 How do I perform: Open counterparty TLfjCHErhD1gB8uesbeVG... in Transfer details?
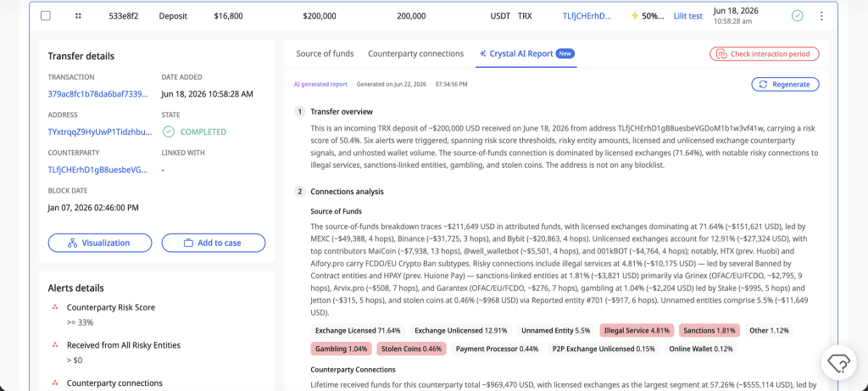coord(98,170)
